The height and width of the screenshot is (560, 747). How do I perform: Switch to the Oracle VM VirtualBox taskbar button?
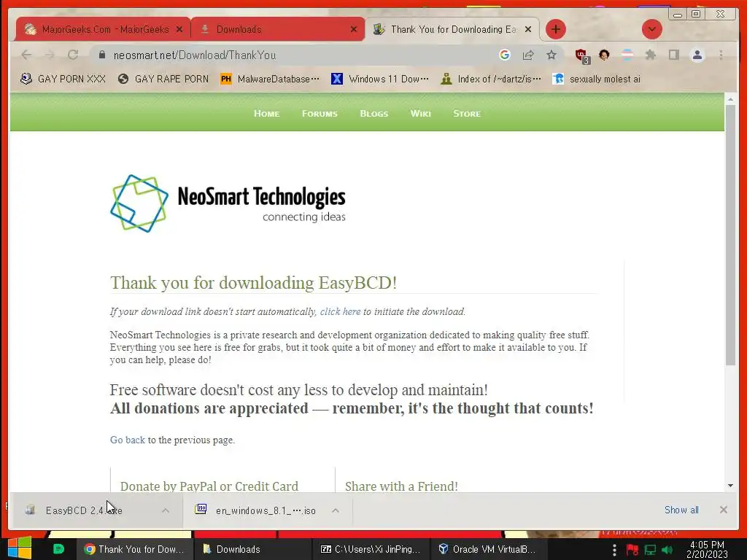click(x=487, y=549)
